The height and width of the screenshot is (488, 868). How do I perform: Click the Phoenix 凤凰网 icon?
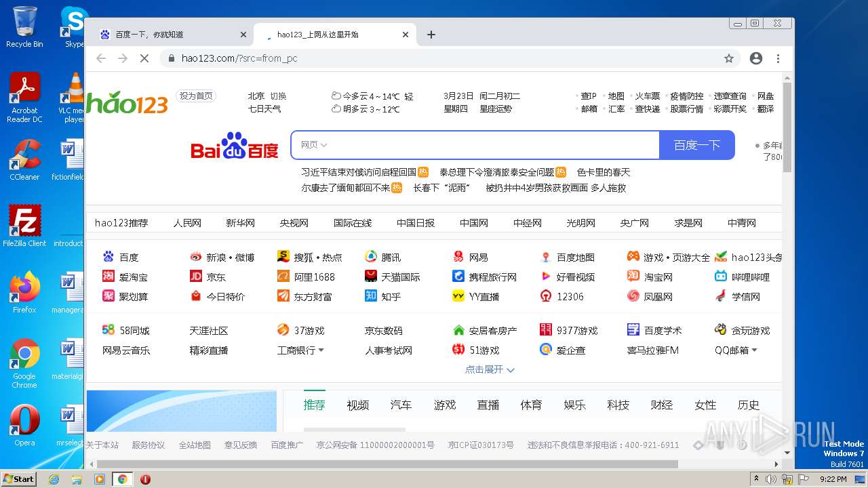[633, 296]
